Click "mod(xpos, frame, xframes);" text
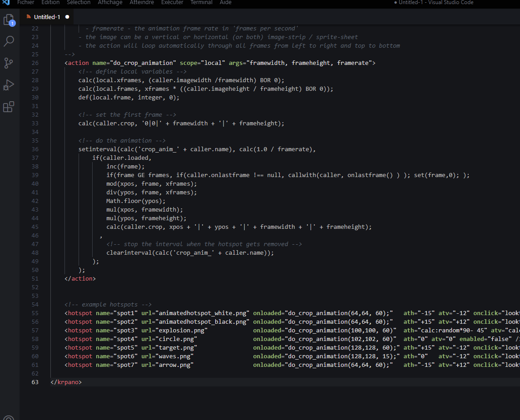 (152, 183)
